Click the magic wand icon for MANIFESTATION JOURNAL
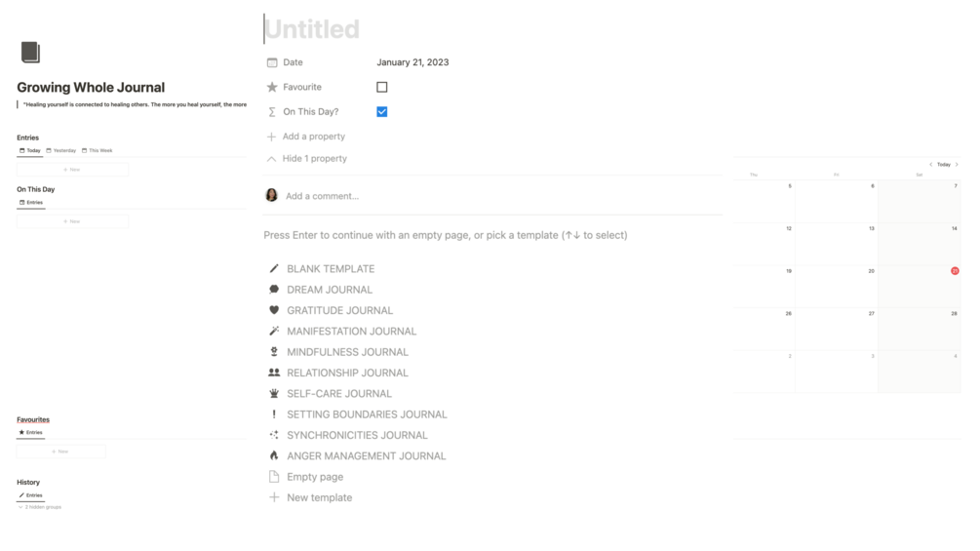Image resolution: width=980 pixels, height=551 pixels. tap(274, 331)
